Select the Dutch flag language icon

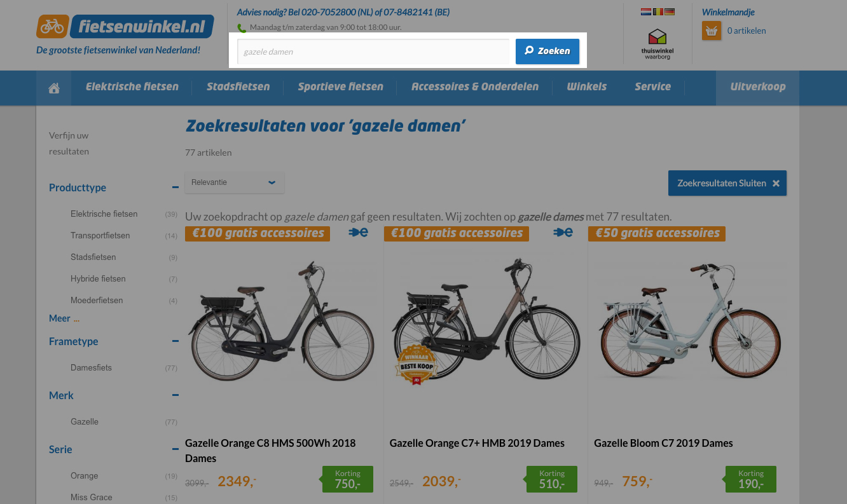647,11
